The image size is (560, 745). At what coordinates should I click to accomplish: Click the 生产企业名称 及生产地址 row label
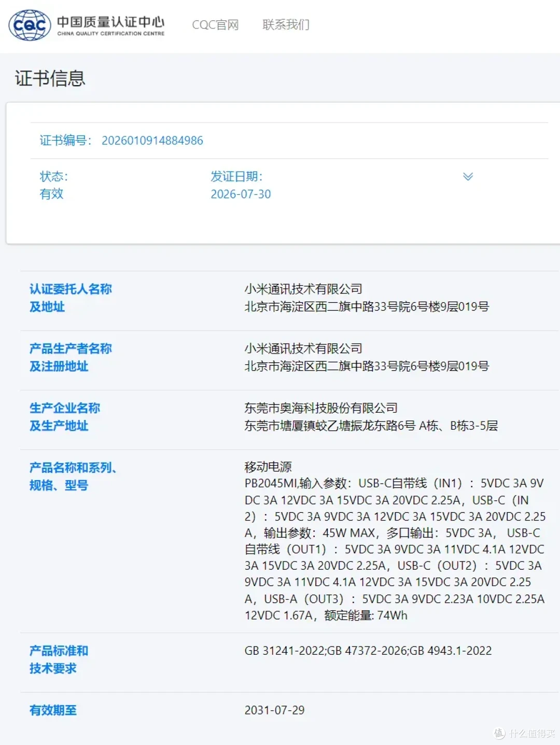tap(65, 417)
